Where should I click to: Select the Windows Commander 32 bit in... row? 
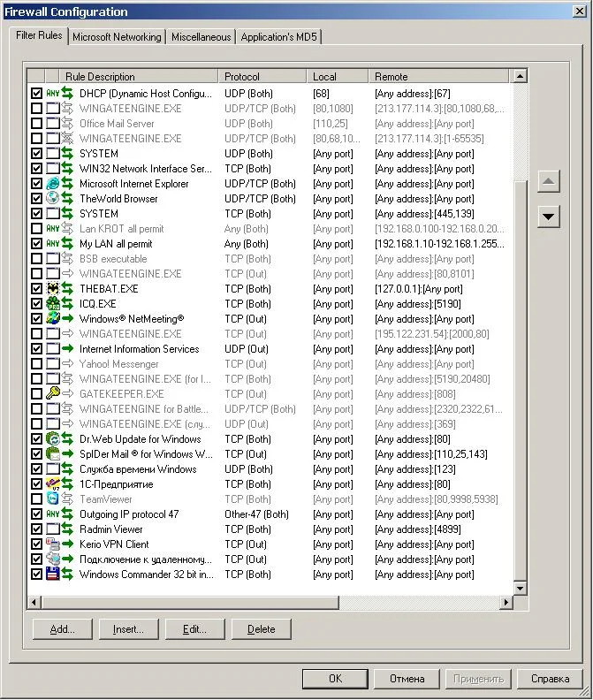pos(270,574)
